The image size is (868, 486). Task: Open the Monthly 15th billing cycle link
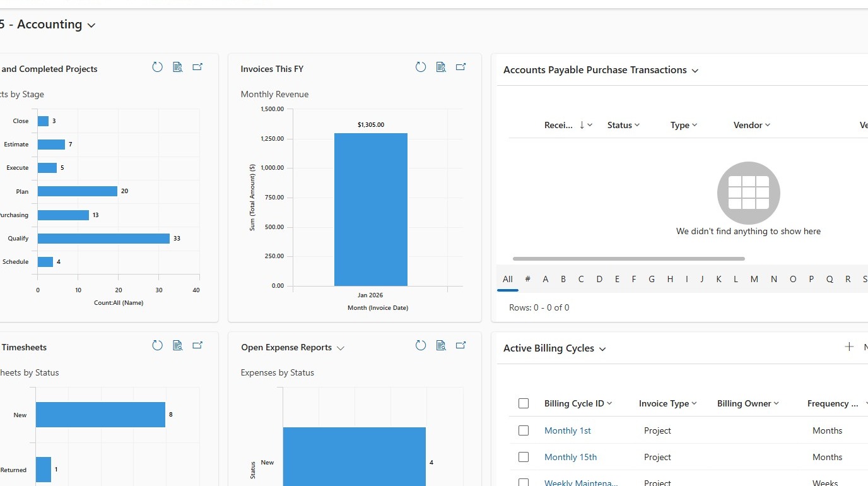coord(570,457)
